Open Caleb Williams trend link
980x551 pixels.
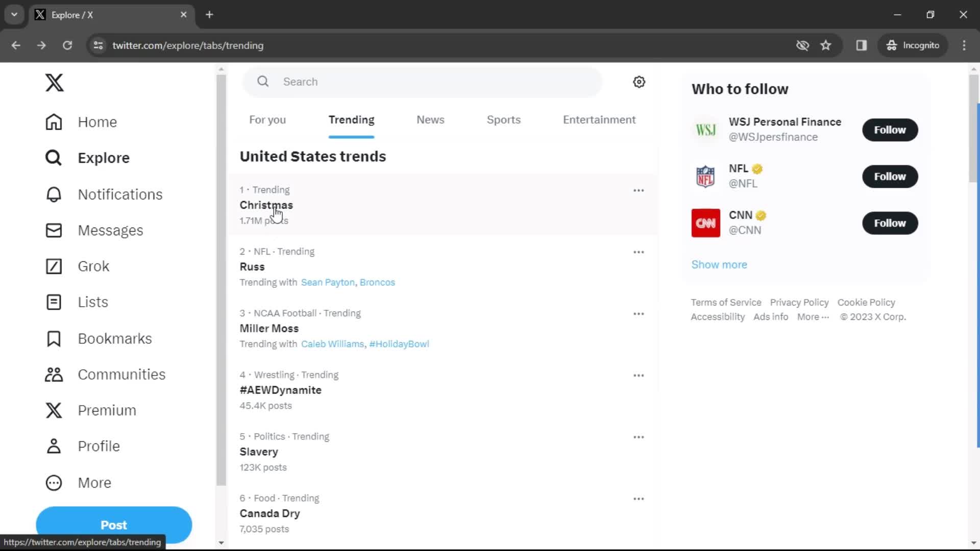[x=332, y=344]
